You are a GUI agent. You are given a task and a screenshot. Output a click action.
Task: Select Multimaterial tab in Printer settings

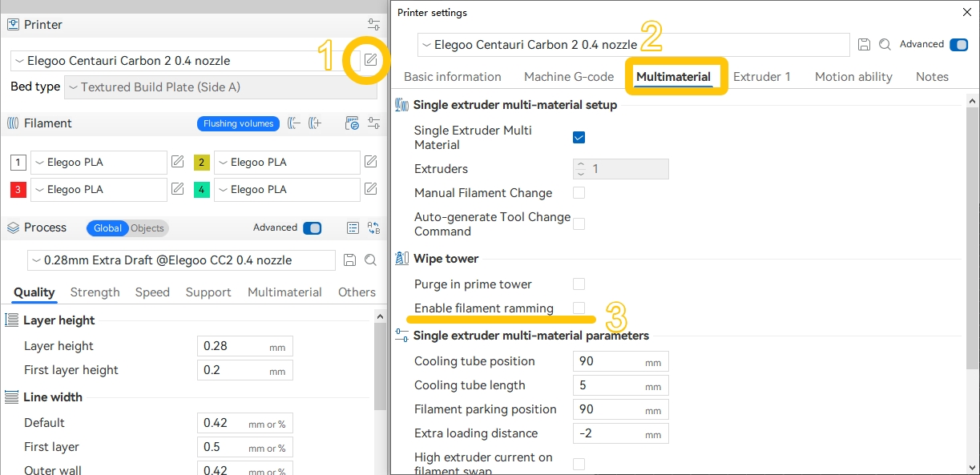point(673,77)
